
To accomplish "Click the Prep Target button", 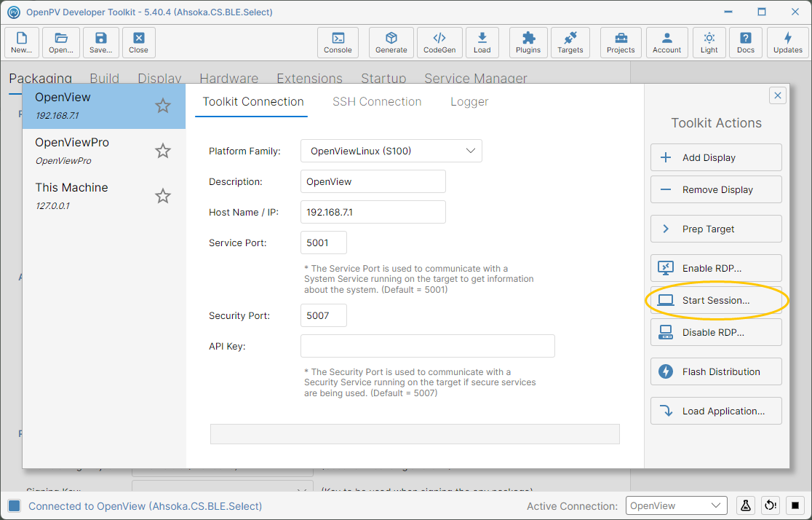I will coord(716,229).
